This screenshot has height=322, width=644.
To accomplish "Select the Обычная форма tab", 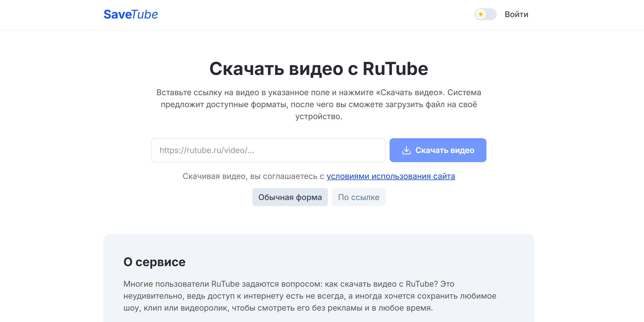I will coord(290,197).
